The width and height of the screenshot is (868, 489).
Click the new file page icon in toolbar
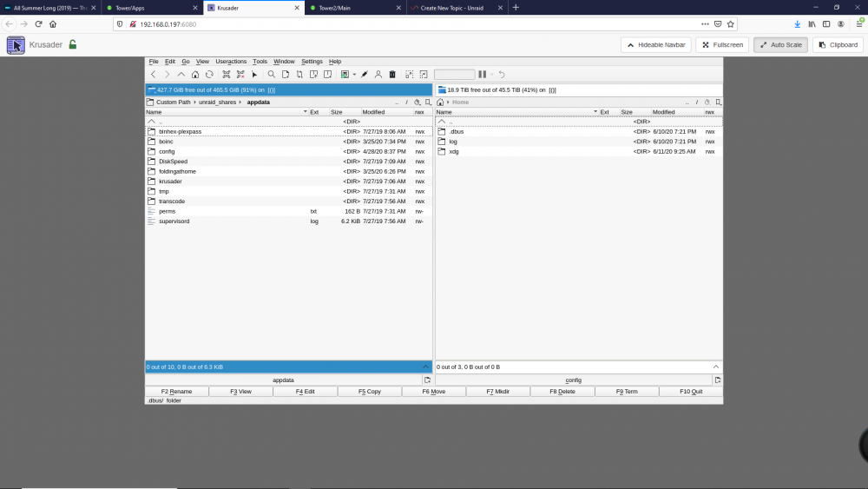click(x=286, y=74)
